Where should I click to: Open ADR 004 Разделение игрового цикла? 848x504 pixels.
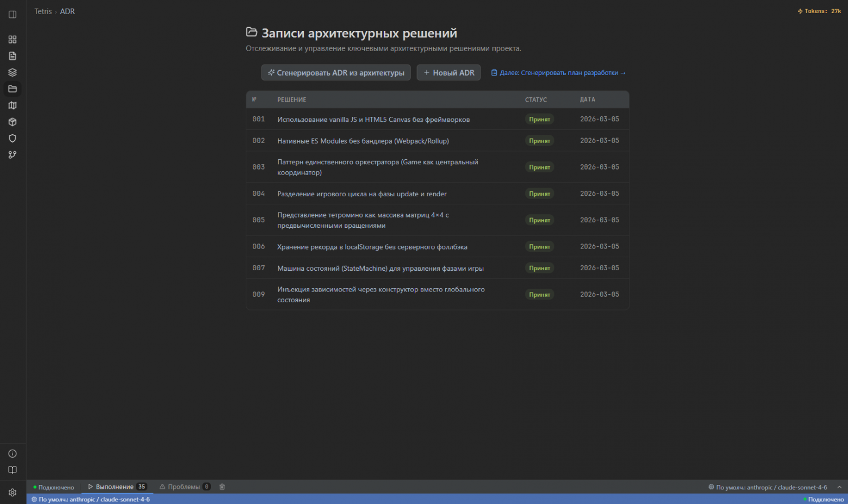(x=438, y=194)
